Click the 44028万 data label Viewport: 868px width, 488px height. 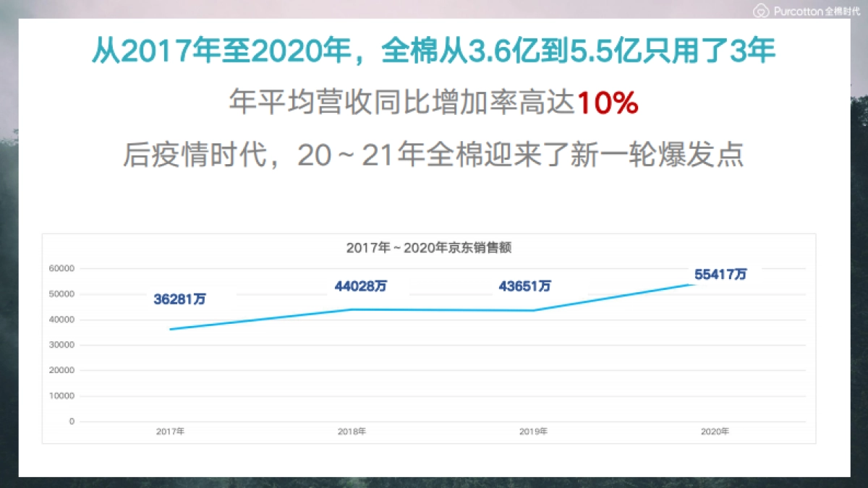360,286
